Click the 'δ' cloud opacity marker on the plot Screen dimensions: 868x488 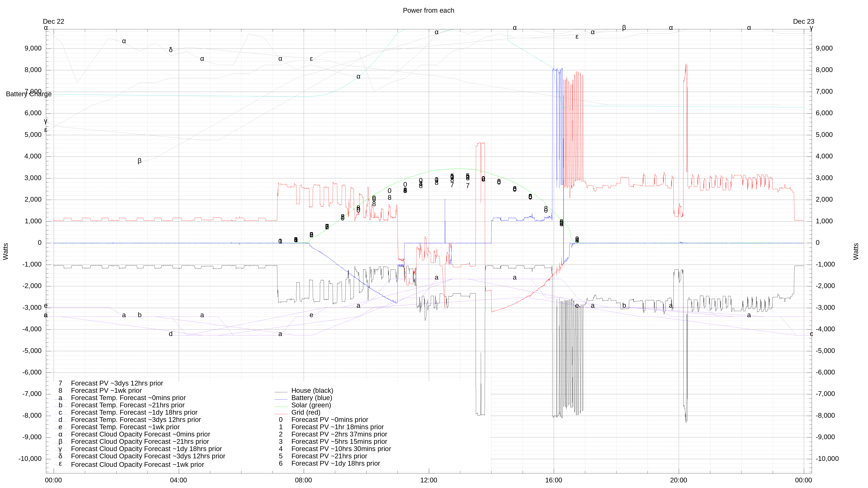(171, 50)
